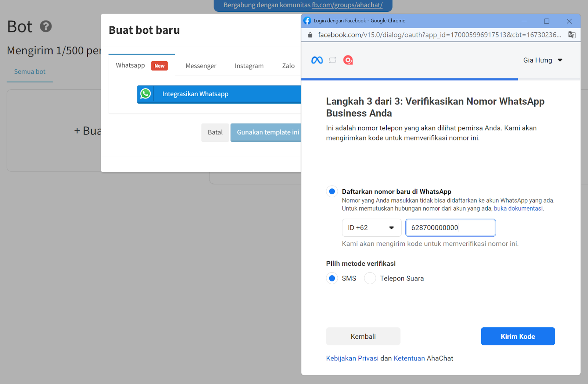Screen dimensions: 588x384
Task: Maximize the Facebook login window
Action: tap(546, 21)
